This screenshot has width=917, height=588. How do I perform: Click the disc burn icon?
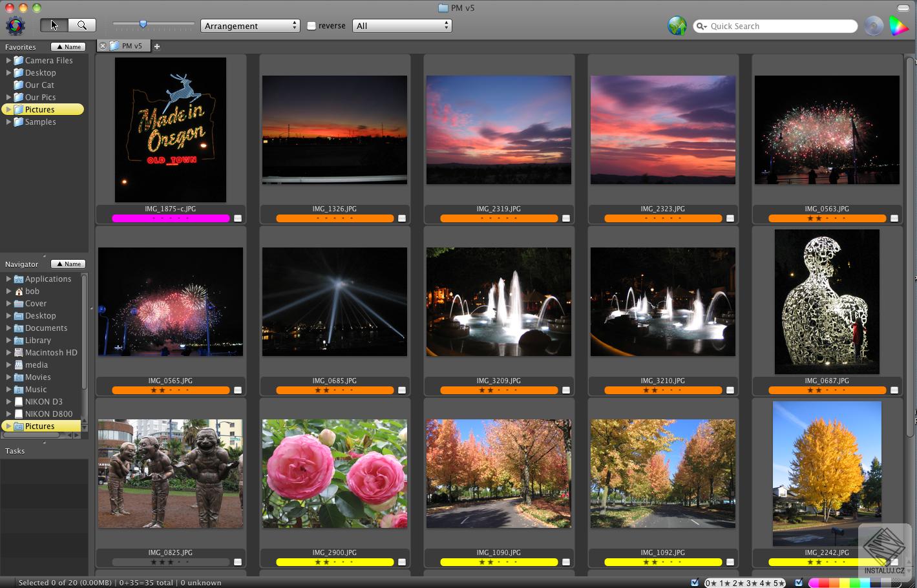point(874,26)
